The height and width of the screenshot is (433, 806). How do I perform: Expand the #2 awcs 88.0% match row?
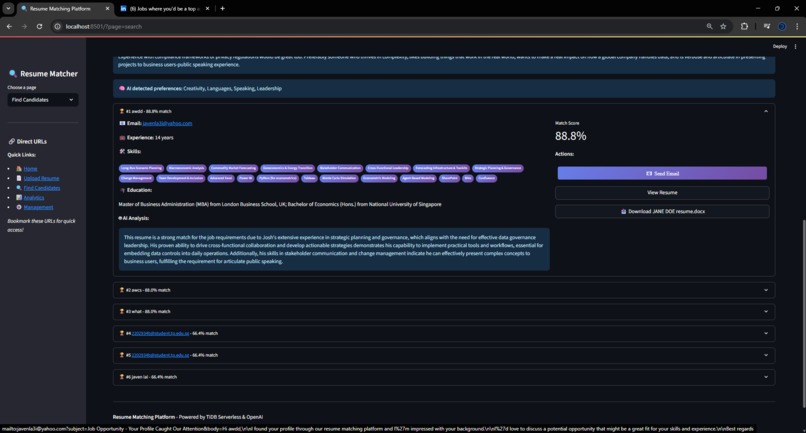pyautogui.click(x=444, y=290)
